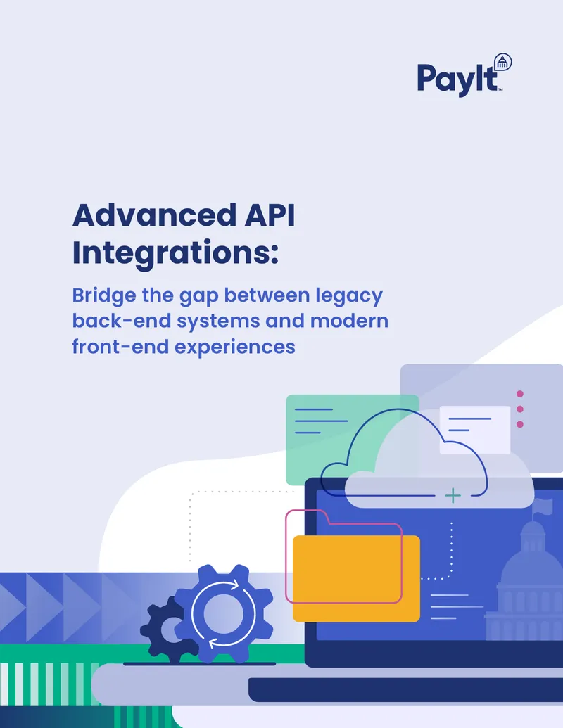Click the orange folder illustration
Image resolution: width=563 pixels, height=728 pixels.
pos(356,578)
